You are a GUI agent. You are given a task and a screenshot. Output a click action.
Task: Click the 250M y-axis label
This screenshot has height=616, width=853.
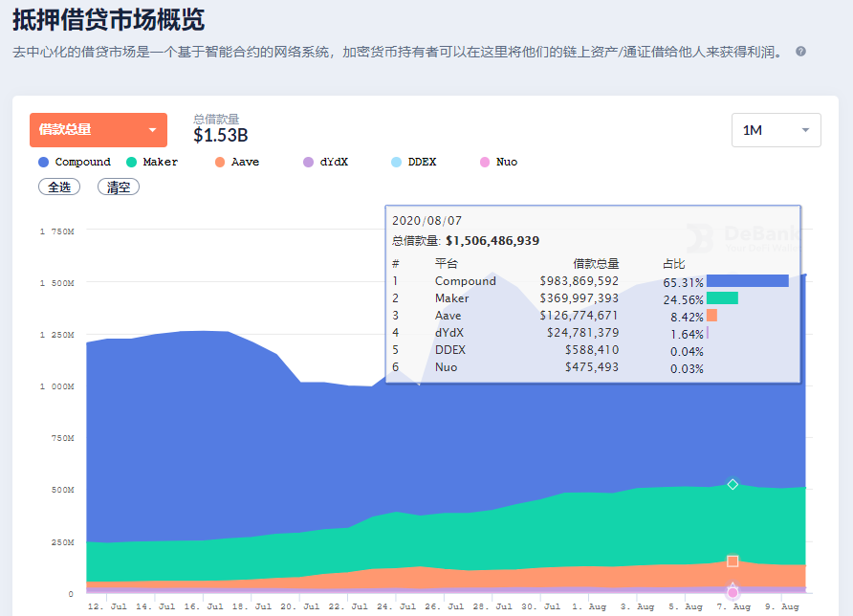pos(63,542)
